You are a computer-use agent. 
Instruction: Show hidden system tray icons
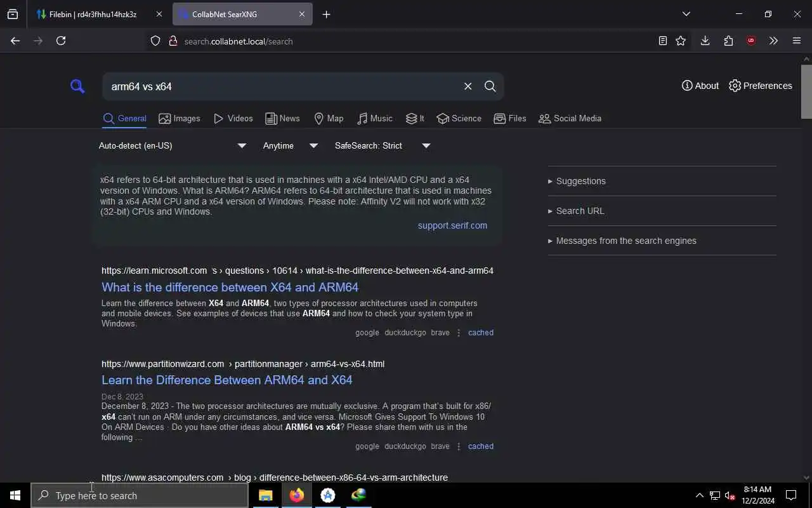[699, 495]
